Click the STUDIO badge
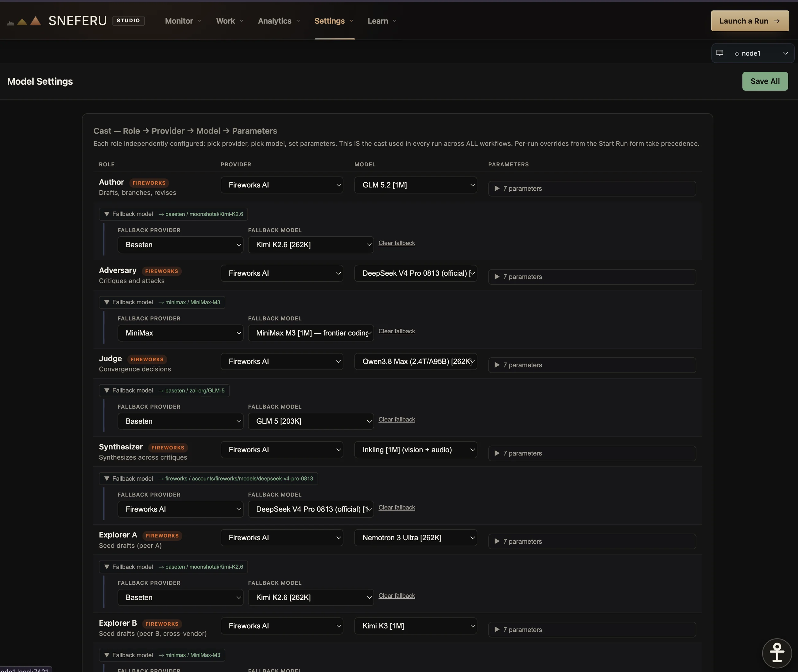Image resolution: width=798 pixels, height=672 pixels. 128,21
